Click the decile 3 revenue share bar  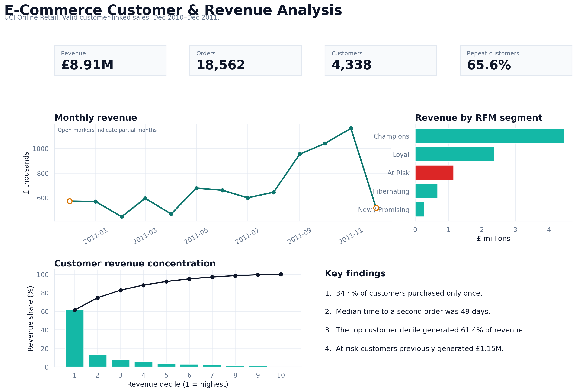[x=120, y=363]
